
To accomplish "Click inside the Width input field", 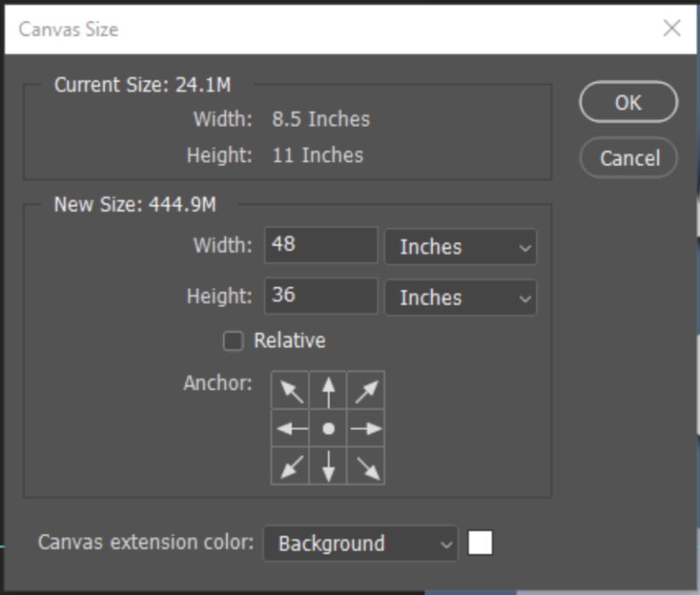I will 319,245.
